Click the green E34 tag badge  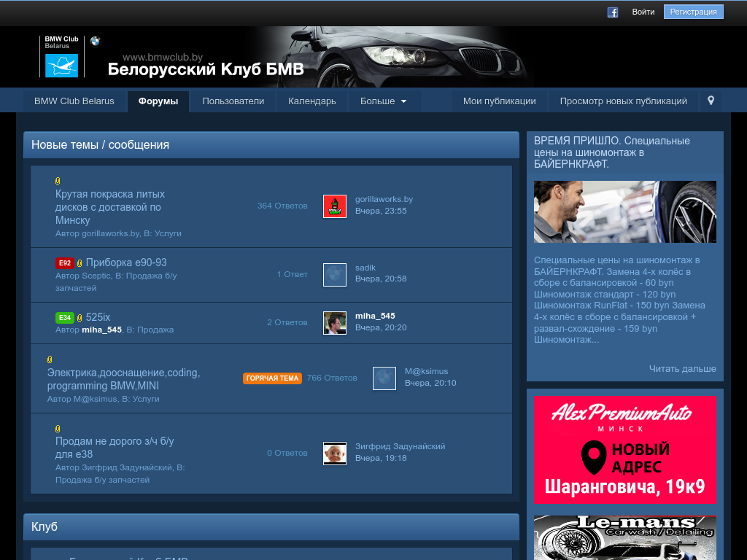tap(64, 318)
